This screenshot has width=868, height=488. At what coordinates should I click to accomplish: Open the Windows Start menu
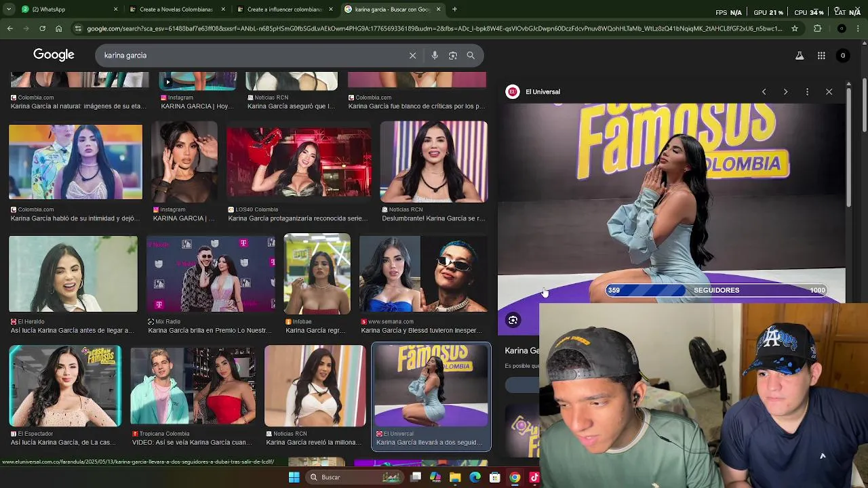[294, 477]
